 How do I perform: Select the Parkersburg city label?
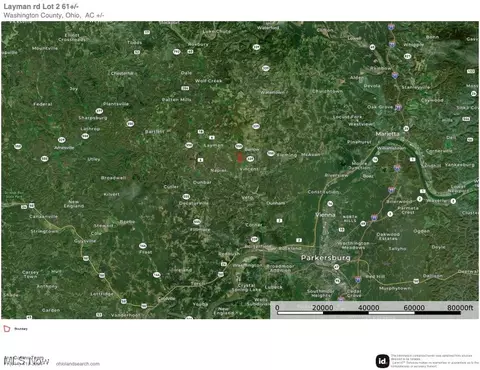(x=325, y=258)
